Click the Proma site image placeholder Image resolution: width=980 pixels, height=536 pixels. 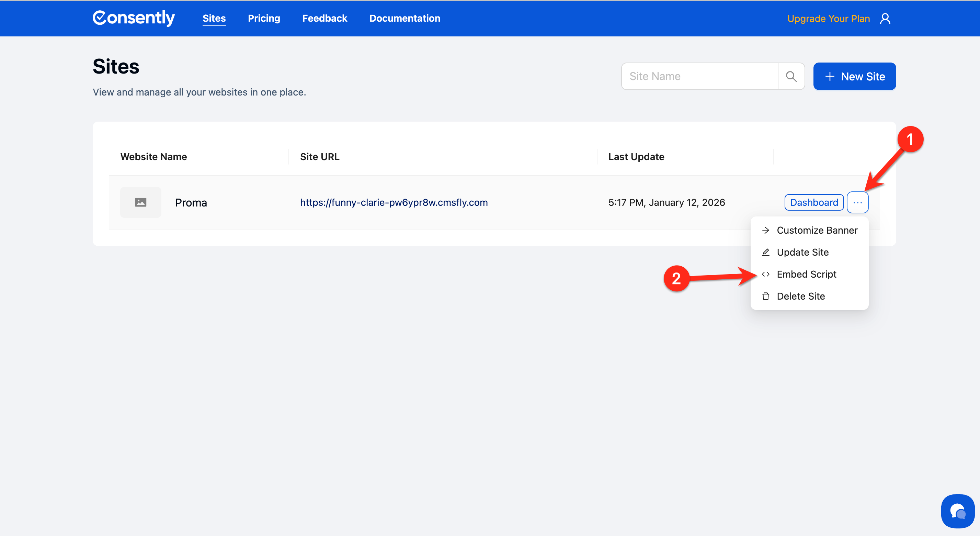(x=140, y=202)
